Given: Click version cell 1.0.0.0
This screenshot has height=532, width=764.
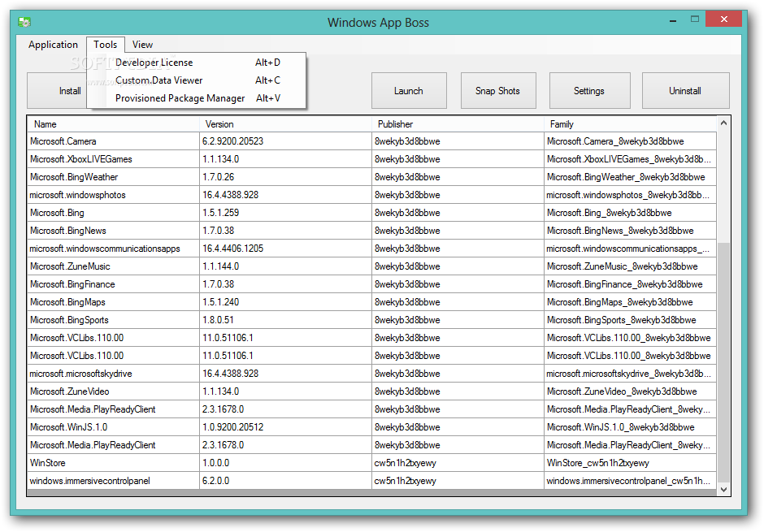Looking at the screenshot, I should click(285, 463).
